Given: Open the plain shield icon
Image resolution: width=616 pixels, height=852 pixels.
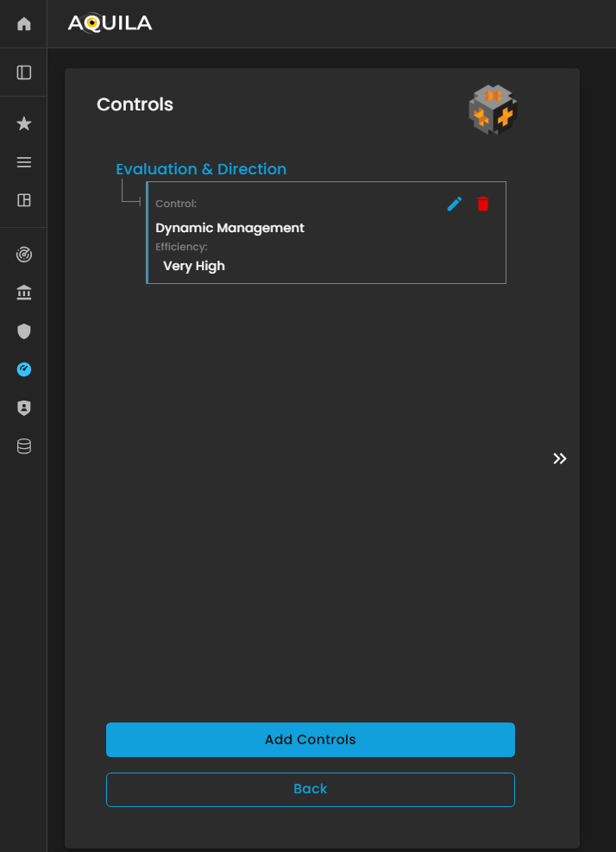Looking at the screenshot, I should (24, 331).
